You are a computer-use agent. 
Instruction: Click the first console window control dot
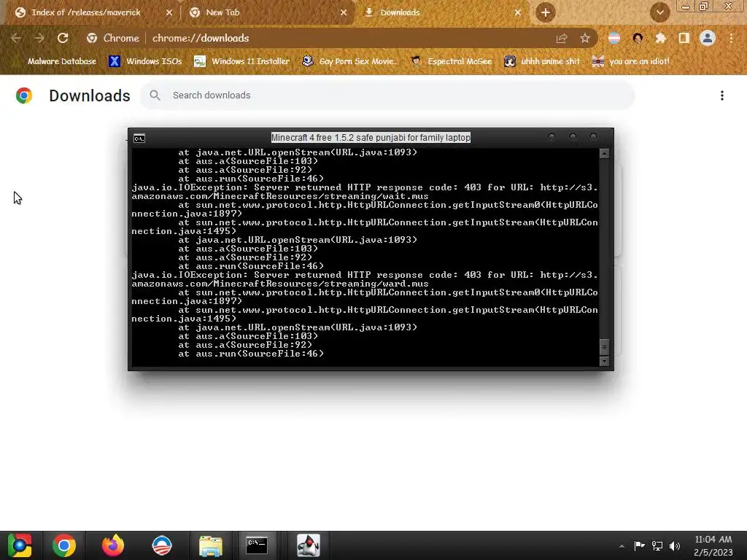[551, 137]
